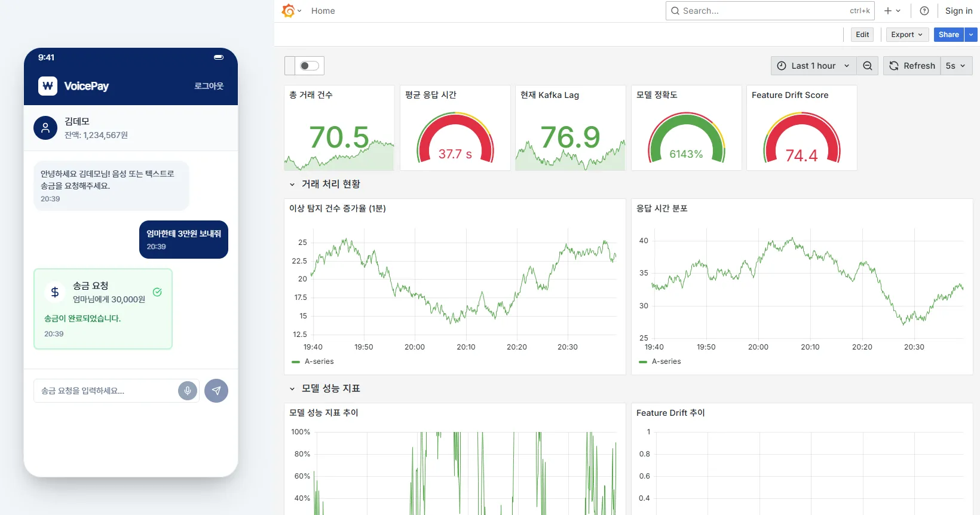Focus the Search input field

(770, 11)
